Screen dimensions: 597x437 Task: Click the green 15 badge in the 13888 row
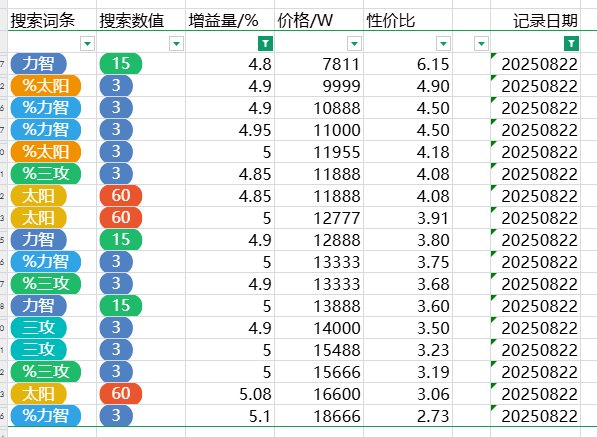click(x=121, y=306)
